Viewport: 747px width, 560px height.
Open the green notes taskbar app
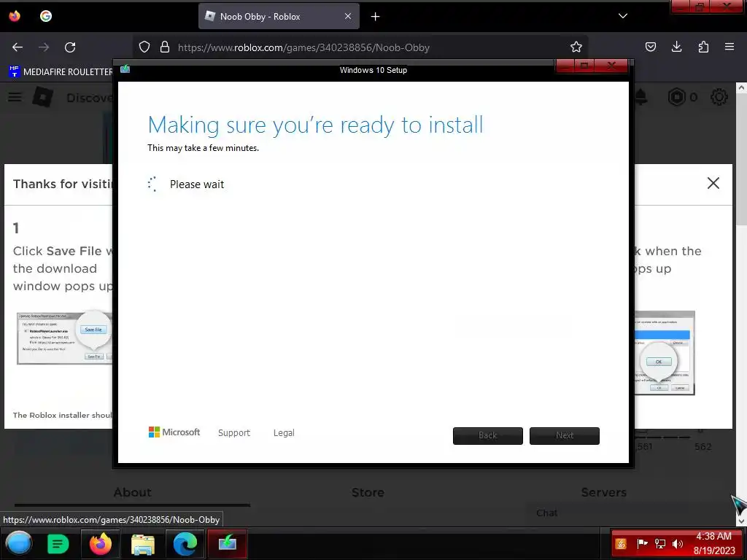[58, 543]
